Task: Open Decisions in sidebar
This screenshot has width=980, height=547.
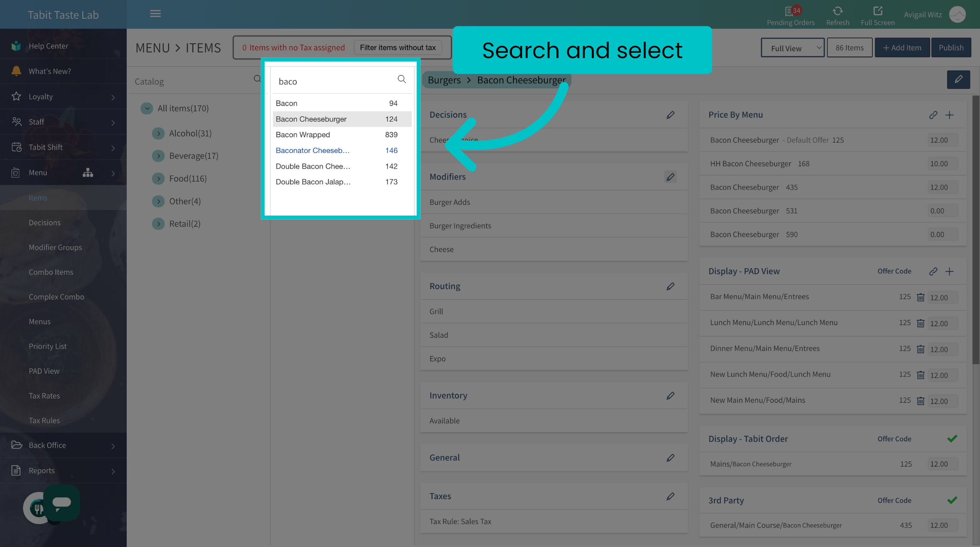Action: point(44,223)
